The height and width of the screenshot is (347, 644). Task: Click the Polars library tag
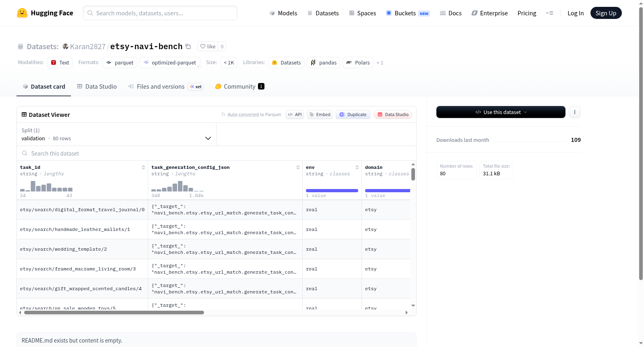click(x=358, y=62)
